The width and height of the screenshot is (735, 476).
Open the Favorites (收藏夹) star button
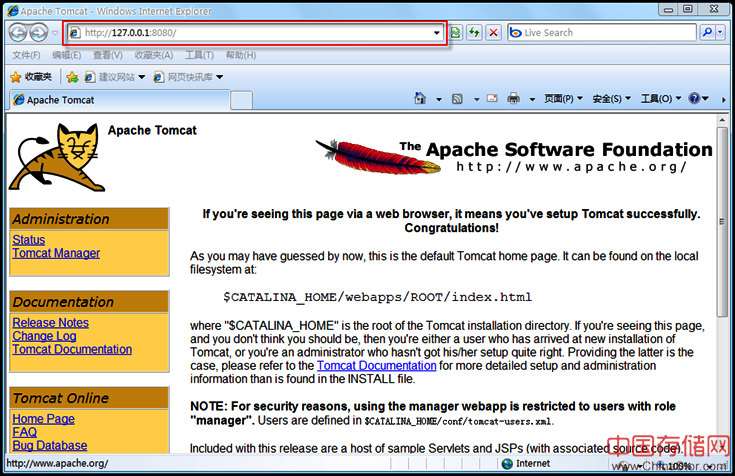(x=31, y=77)
